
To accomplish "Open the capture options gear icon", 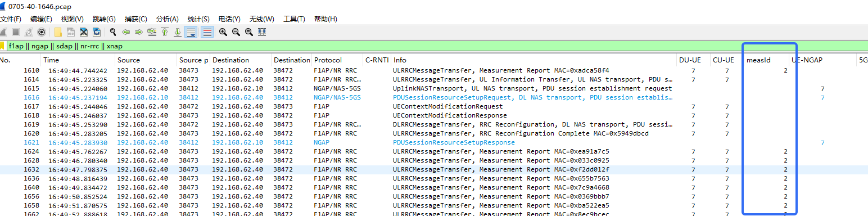I will tap(41, 32).
